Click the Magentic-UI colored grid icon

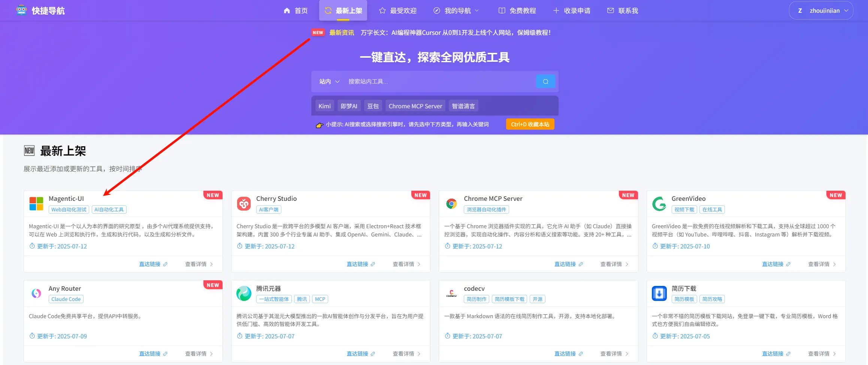36,203
